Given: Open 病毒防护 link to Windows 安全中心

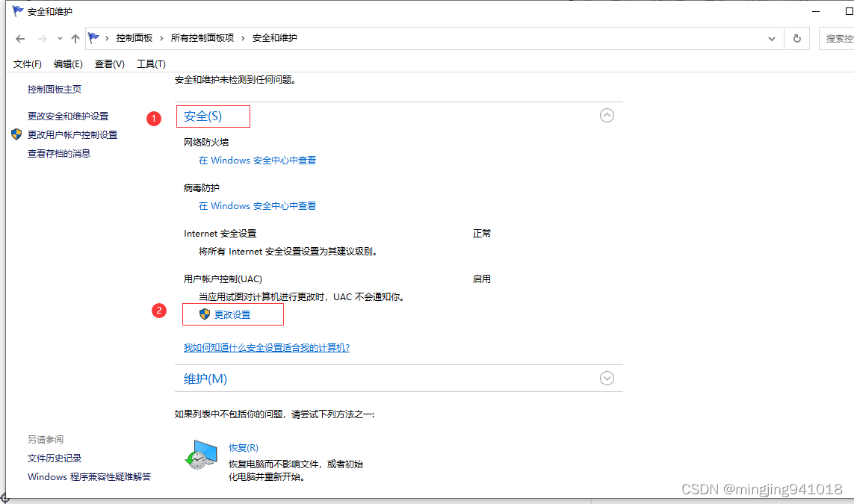Looking at the screenshot, I should (x=257, y=206).
